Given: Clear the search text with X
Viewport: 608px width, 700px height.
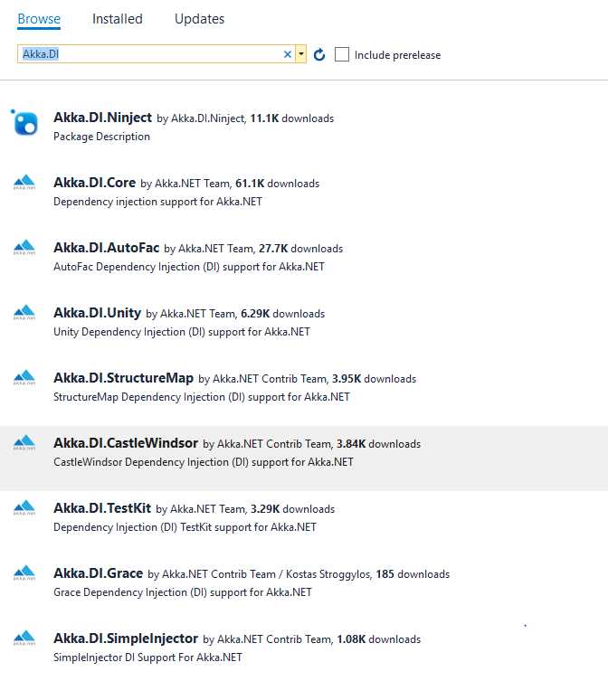Looking at the screenshot, I should (x=288, y=54).
